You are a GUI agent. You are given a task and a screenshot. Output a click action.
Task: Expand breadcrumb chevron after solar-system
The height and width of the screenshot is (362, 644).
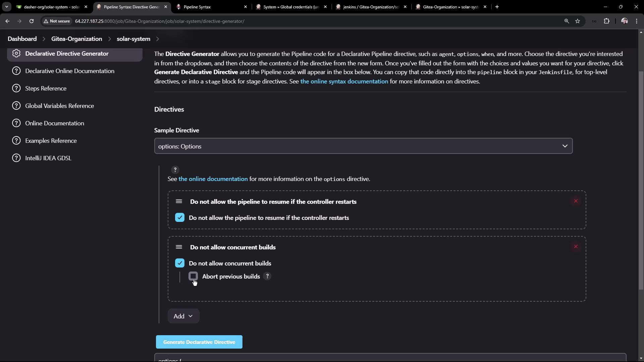(x=158, y=39)
